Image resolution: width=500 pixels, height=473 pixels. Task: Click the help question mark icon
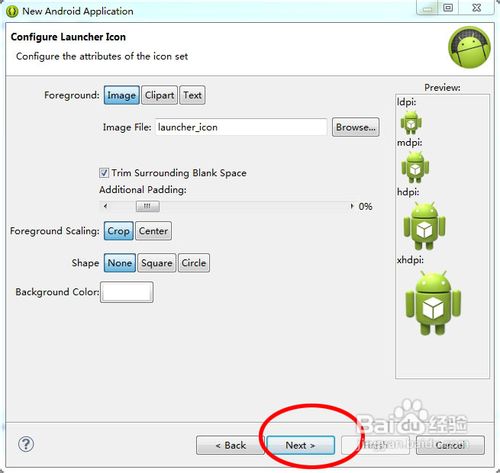(x=26, y=444)
